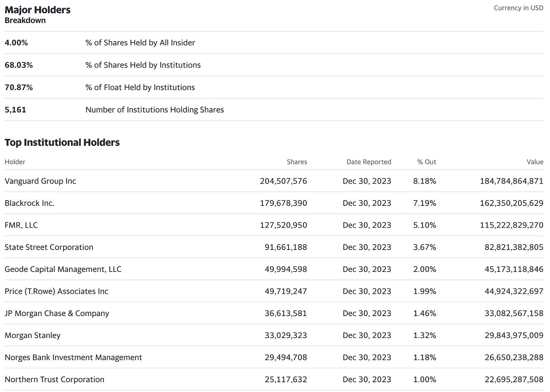Click the Currency in USD label
Viewport: 550px width, 392px height.
[518, 8]
